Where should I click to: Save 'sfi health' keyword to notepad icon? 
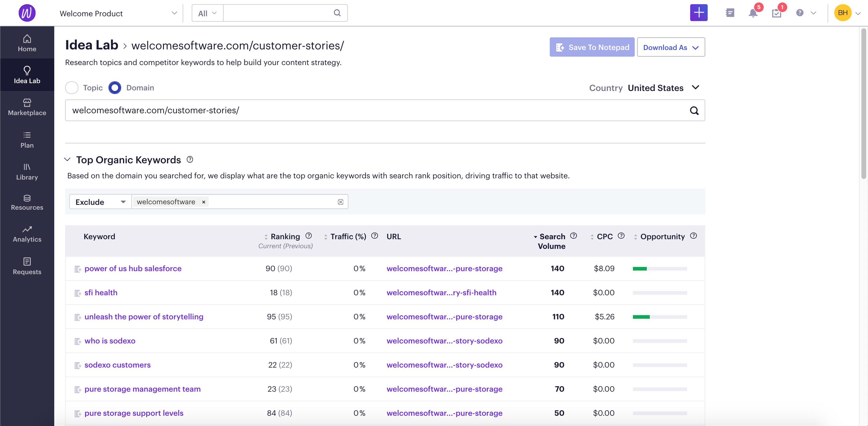tap(77, 293)
